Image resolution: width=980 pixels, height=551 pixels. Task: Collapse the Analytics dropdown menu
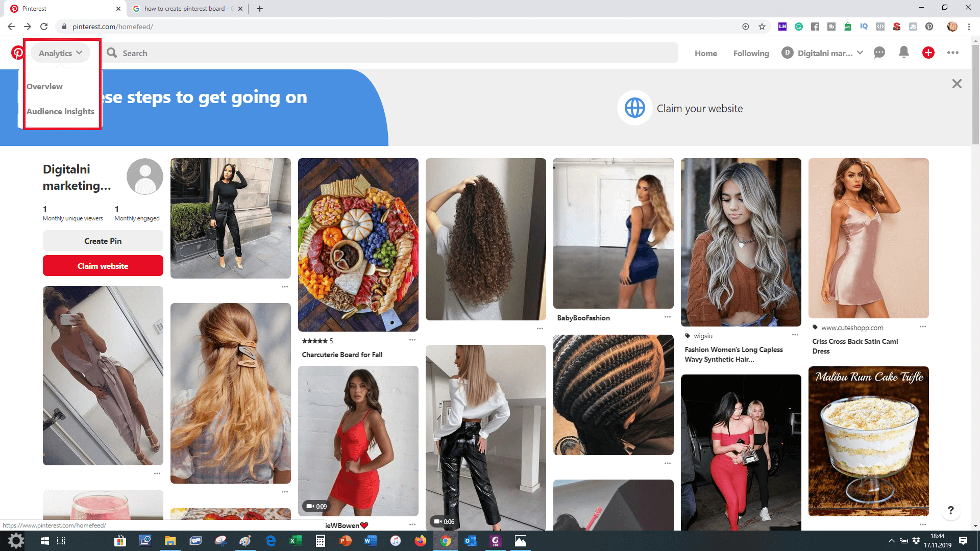[x=60, y=53]
